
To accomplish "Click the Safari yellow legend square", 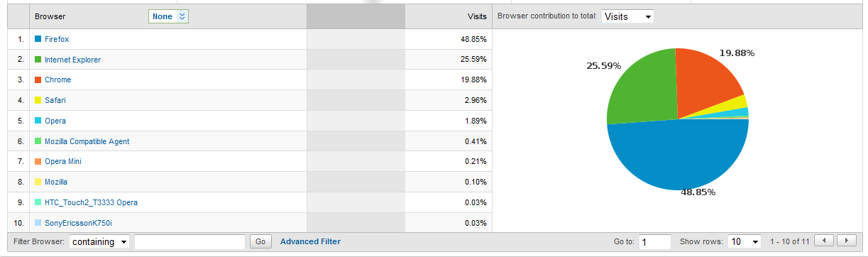I will pyautogui.click(x=38, y=100).
